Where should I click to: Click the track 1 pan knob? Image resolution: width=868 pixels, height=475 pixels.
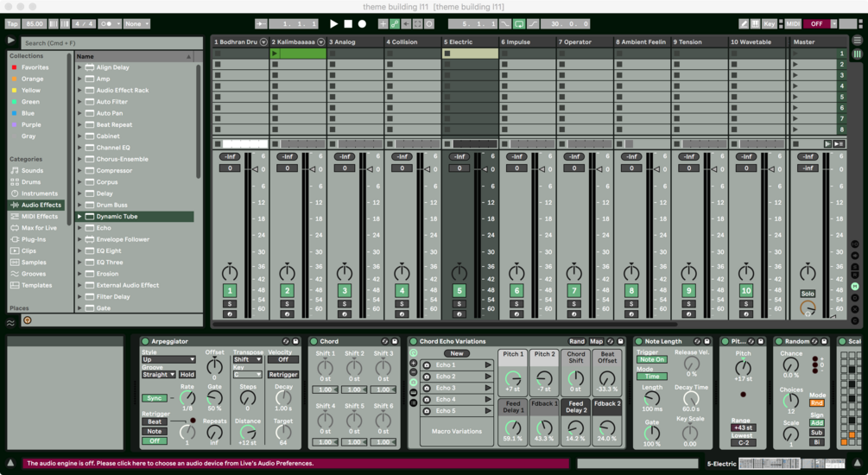pos(230,272)
